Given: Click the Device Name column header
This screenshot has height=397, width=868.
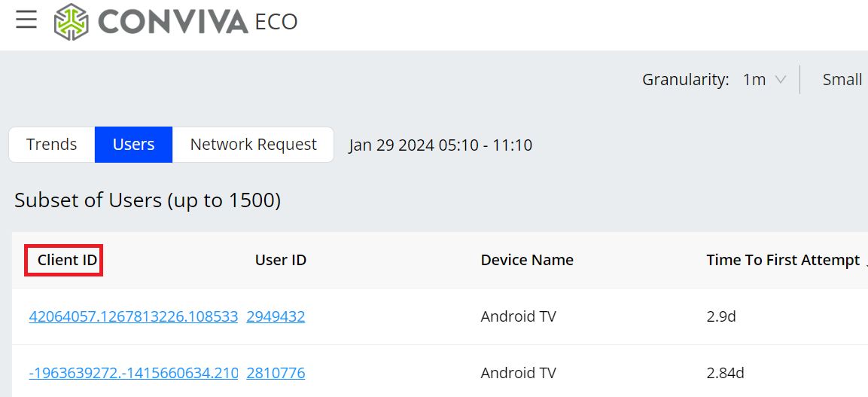Looking at the screenshot, I should point(527,261).
